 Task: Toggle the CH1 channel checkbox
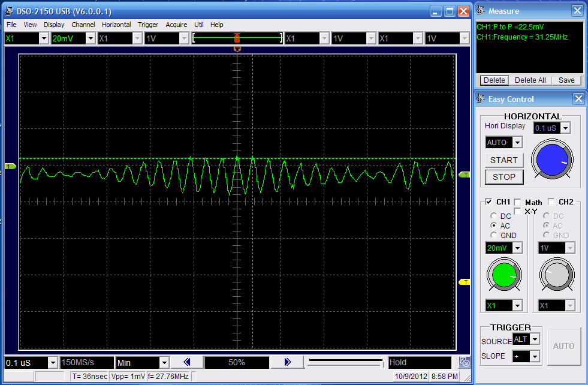tap(489, 202)
